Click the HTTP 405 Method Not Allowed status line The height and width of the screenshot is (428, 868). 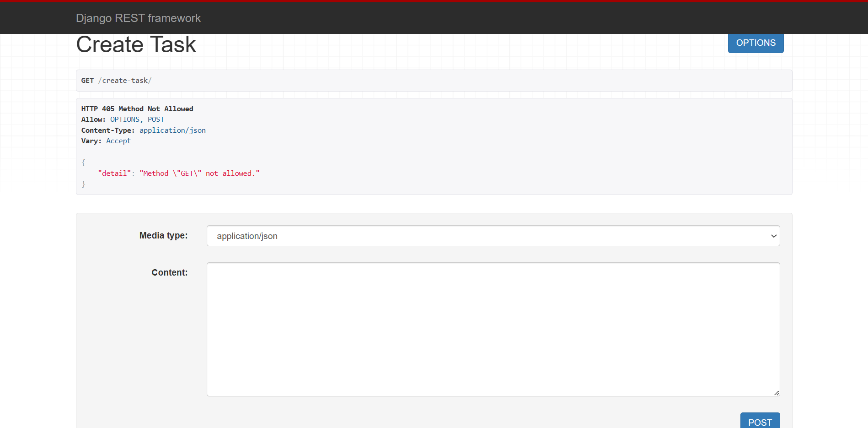point(137,108)
